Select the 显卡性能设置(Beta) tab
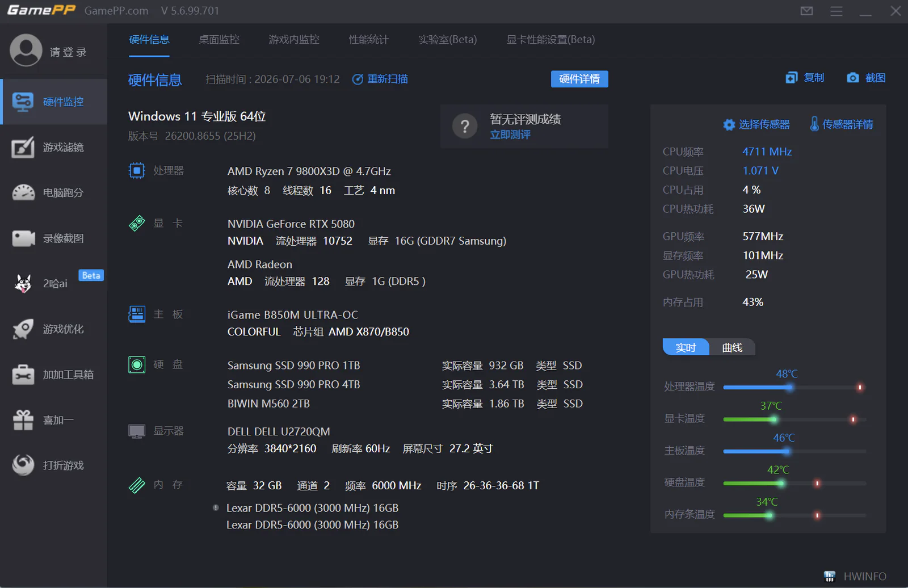This screenshot has height=588, width=908. 551,39
